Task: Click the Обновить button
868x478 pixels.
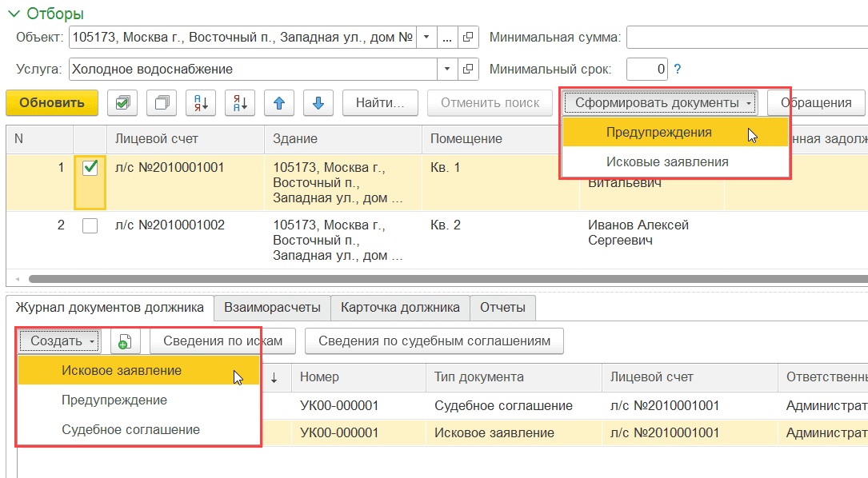Action: click(x=51, y=102)
